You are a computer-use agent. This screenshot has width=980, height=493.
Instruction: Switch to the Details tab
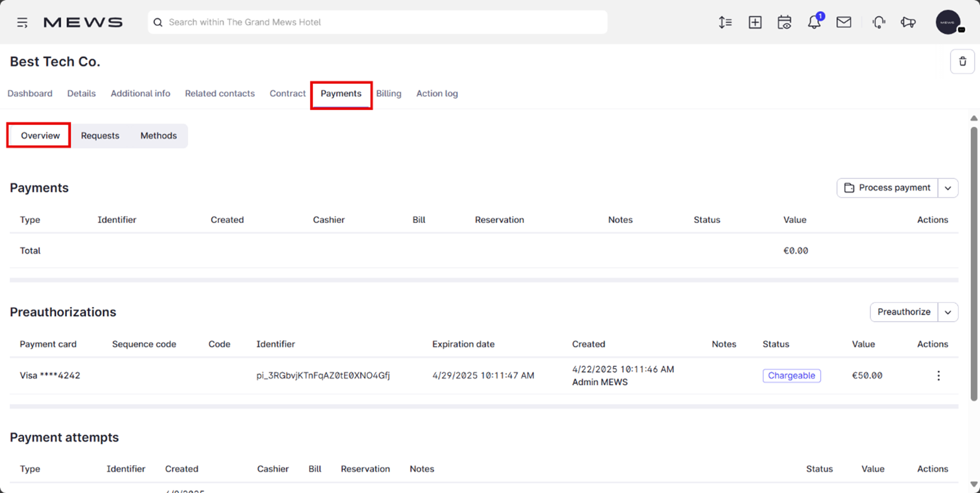(x=81, y=93)
